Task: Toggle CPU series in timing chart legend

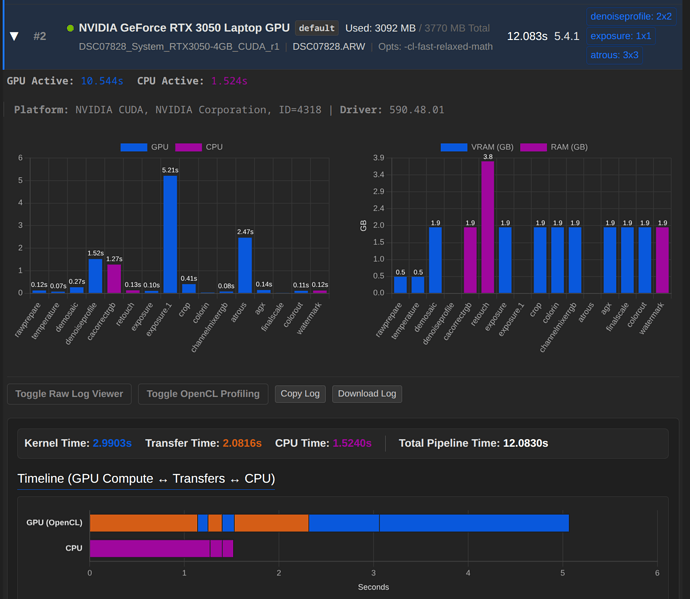Action: [199, 147]
